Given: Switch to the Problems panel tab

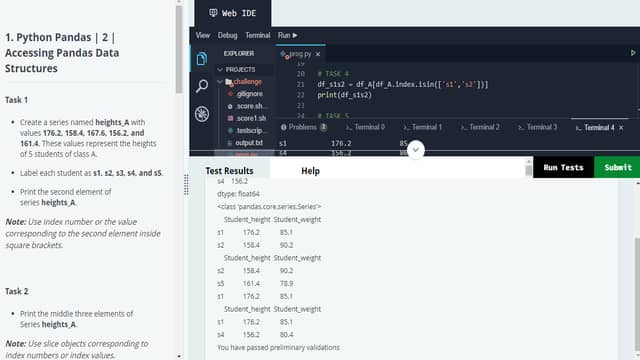Looking at the screenshot, I should tap(304, 127).
